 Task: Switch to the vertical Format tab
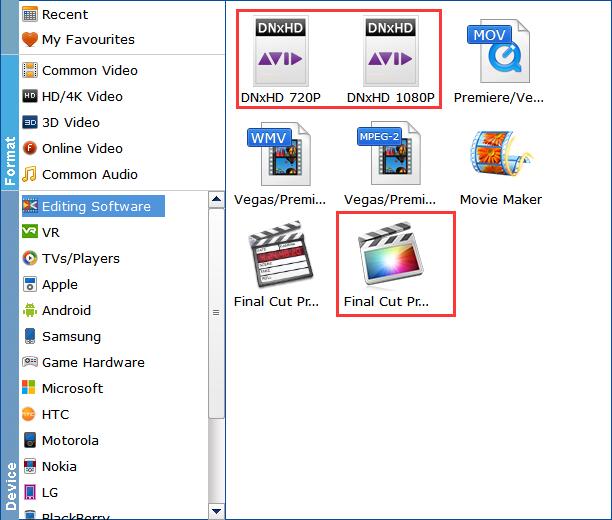click(9, 122)
